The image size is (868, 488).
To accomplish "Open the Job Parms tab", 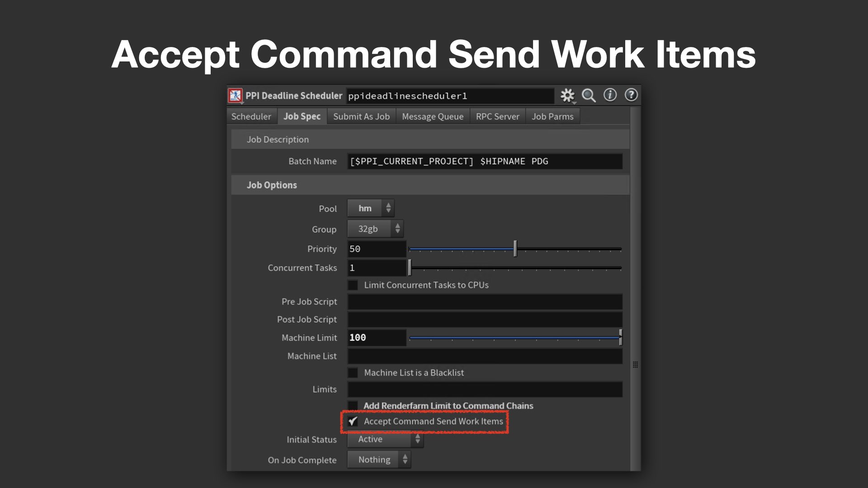I will 552,117.
